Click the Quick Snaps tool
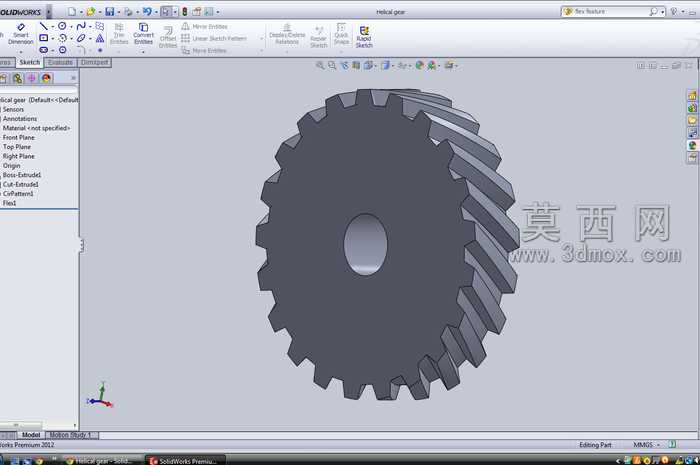 click(x=341, y=33)
